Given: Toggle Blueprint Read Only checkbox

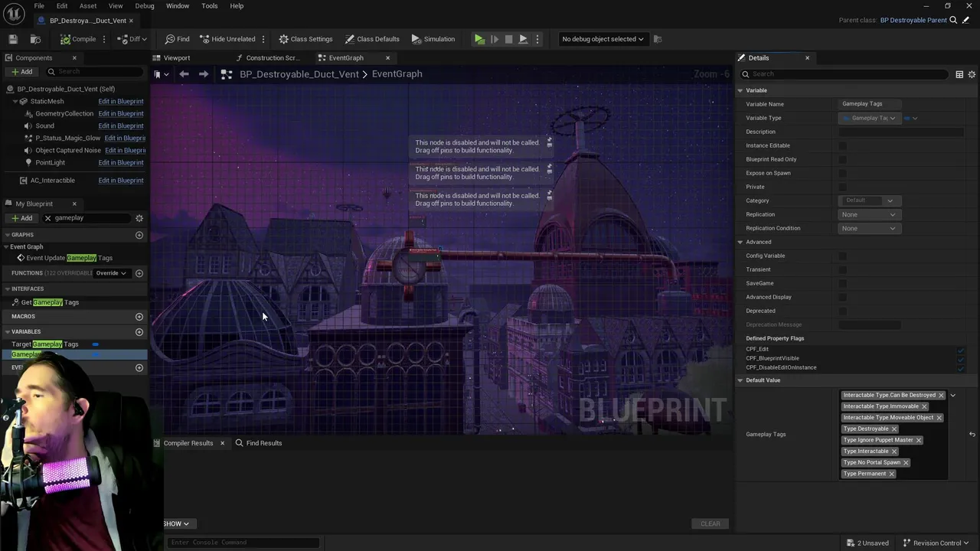Looking at the screenshot, I should [843, 159].
